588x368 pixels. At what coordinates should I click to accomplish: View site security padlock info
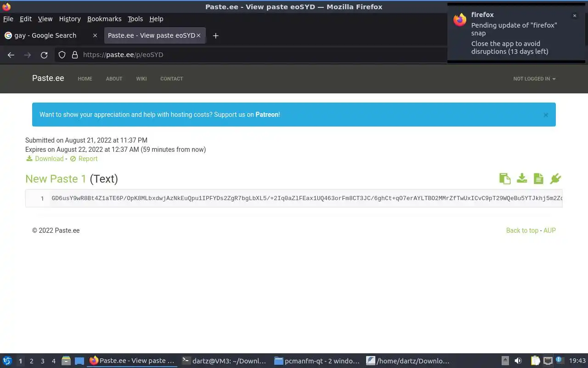[x=75, y=55]
